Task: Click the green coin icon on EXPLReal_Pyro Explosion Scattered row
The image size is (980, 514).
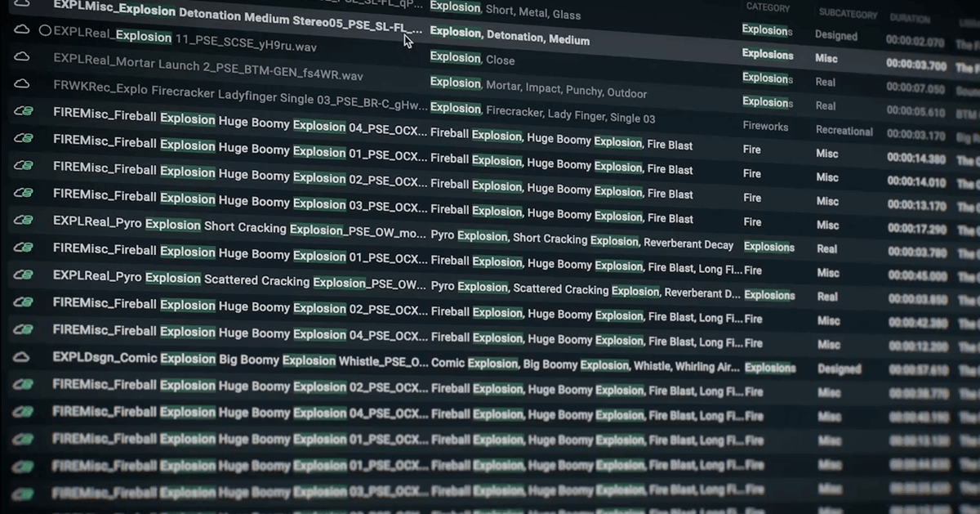Action: pyautogui.click(x=24, y=275)
